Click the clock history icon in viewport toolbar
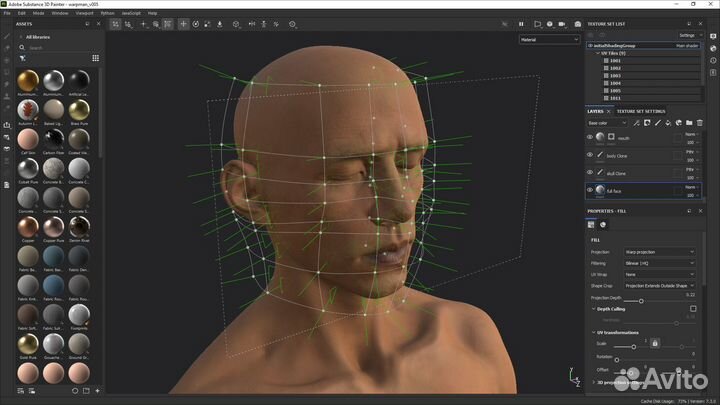This screenshot has width=720, height=405. 292,24
